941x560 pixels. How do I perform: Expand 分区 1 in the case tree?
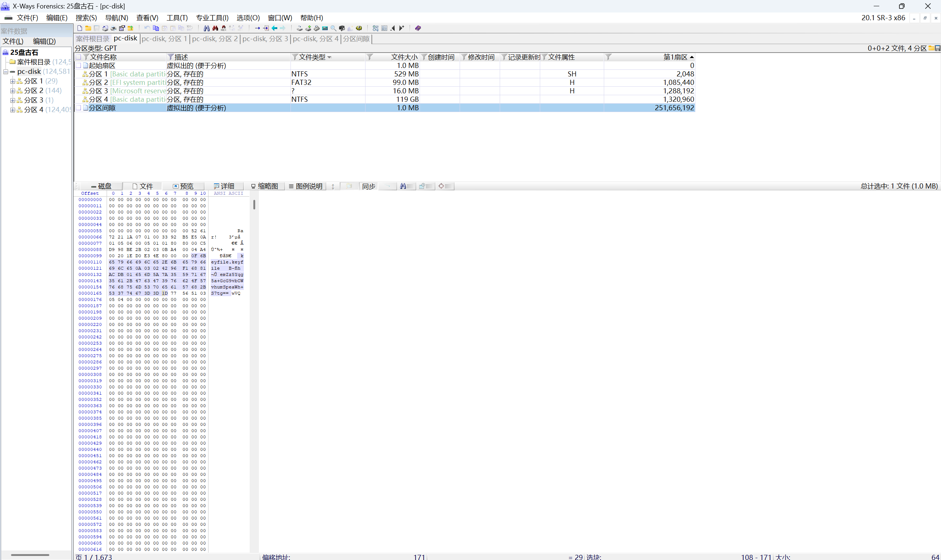(x=13, y=81)
